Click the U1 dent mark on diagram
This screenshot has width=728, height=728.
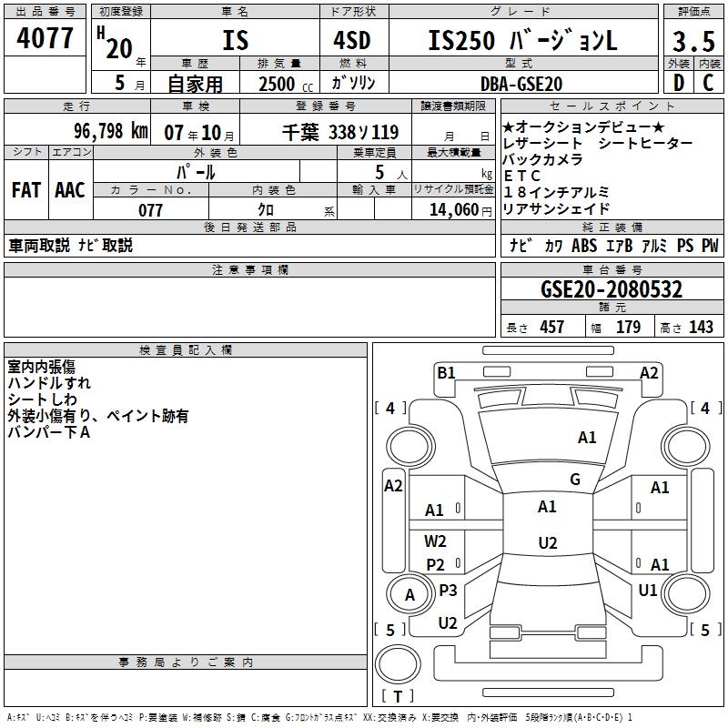click(648, 591)
